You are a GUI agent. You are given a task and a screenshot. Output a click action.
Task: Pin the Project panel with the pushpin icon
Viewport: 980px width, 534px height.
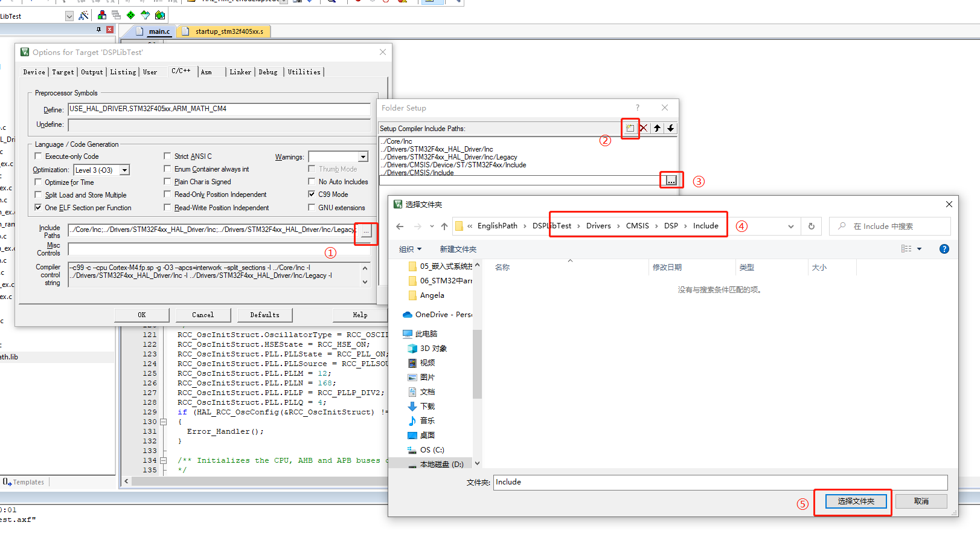[x=99, y=29]
